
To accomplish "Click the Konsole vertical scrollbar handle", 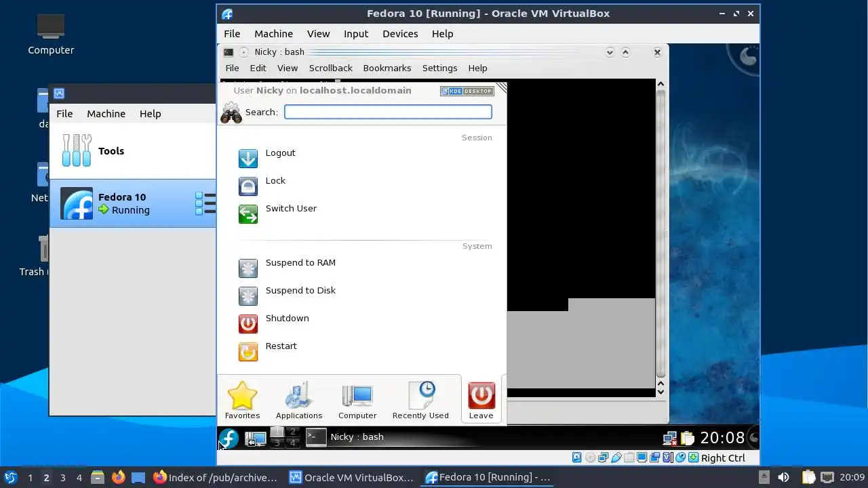I will point(660,234).
